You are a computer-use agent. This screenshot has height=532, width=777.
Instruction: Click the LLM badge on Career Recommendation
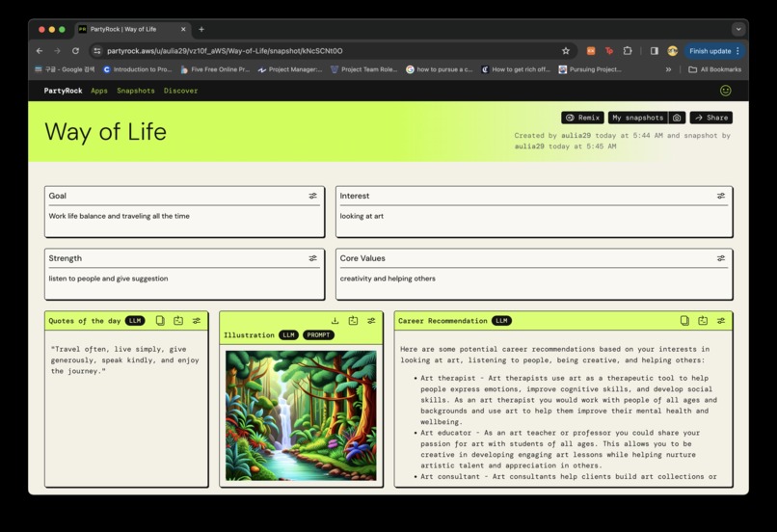coord(501,321)
